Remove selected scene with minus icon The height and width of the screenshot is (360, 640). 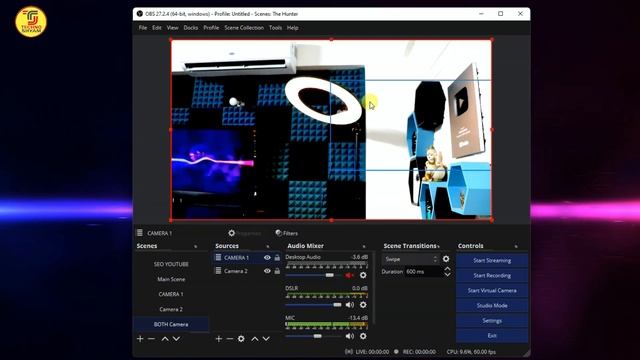151,339
